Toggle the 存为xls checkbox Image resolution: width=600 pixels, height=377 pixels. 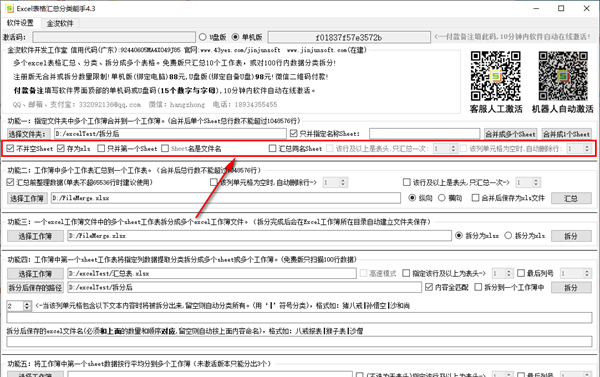[x=61, y=148]
